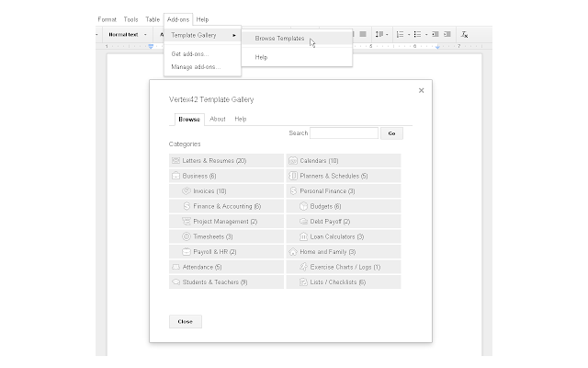This screenshot has width=588, height=368.
Task: Click the right indent ruler marker
Action: pyautogui.click(x=437, y=47)
